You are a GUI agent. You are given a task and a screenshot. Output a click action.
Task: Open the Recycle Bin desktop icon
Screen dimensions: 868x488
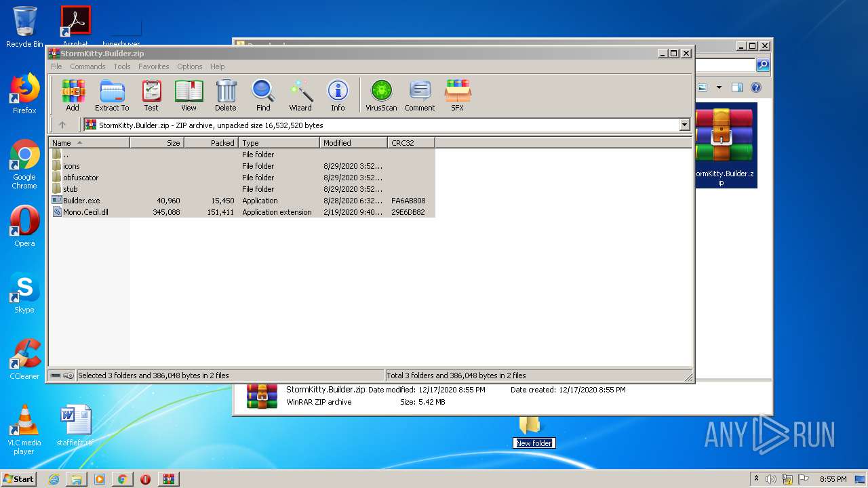[24, 27]
